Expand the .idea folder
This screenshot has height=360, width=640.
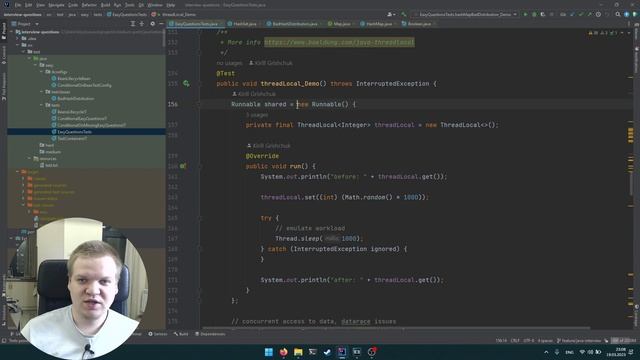[18, 38]
